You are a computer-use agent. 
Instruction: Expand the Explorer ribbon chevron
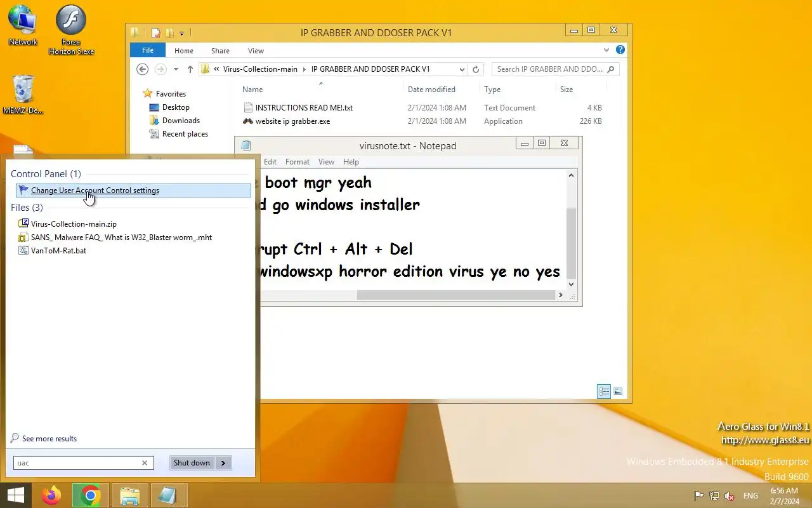607,50
